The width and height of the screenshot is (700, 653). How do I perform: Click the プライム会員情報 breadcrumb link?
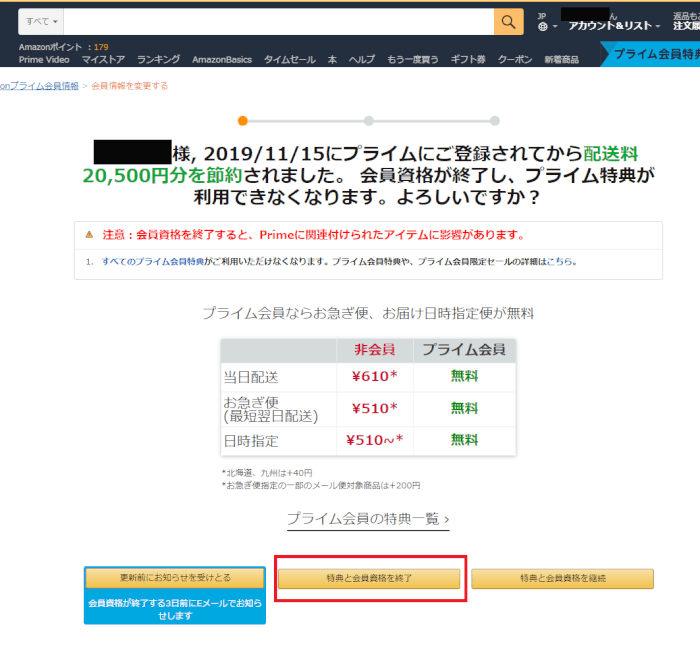point(40,86)
